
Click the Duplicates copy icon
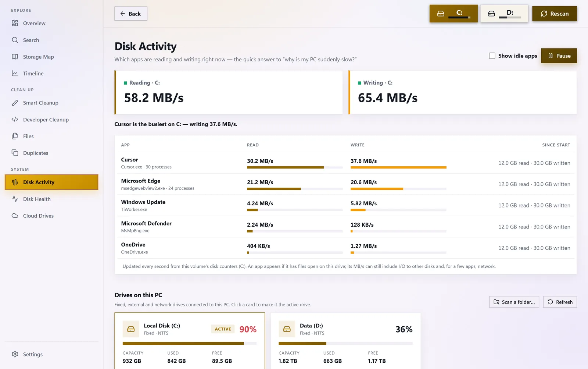click(15, 153)
